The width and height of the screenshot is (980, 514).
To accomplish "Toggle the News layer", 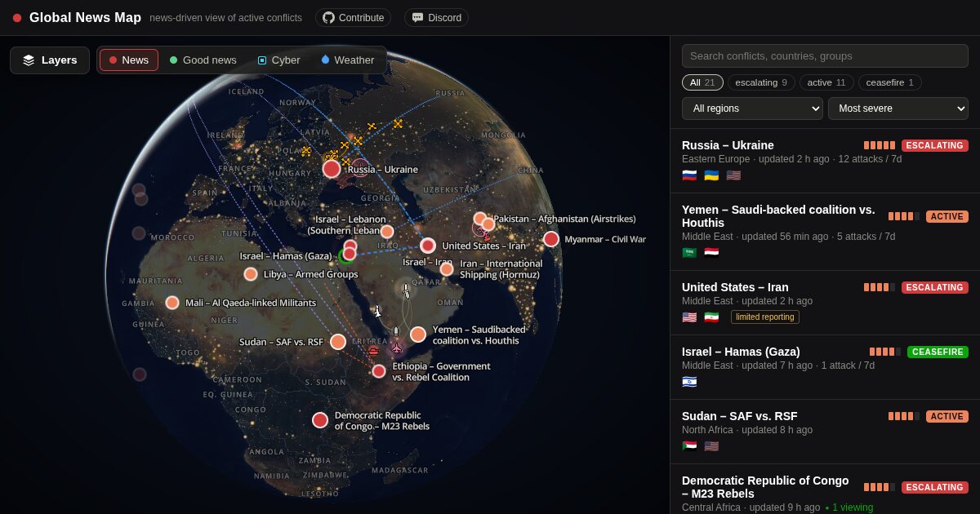I will pyautogui.click(x=129, y=60).
